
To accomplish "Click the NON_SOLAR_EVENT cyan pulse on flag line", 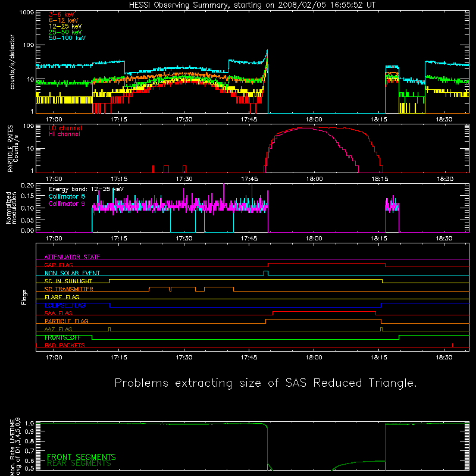I will pos(266,273).
